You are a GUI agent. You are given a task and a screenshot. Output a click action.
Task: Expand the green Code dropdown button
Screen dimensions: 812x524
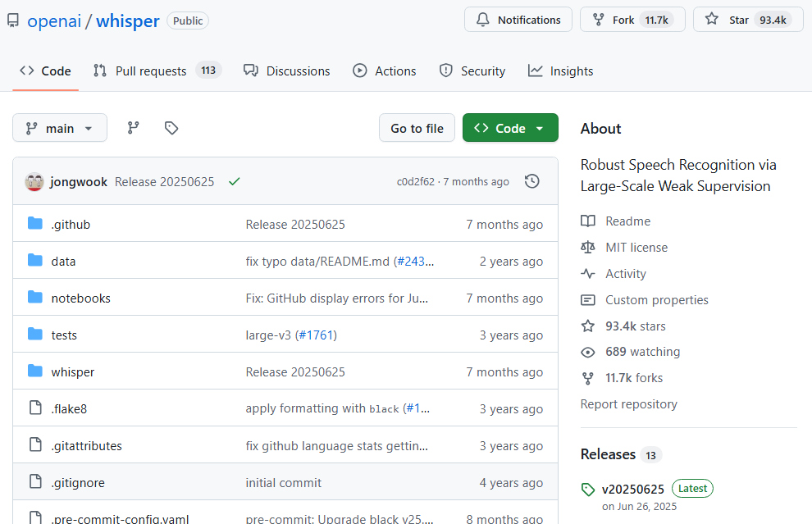[510, 128]
